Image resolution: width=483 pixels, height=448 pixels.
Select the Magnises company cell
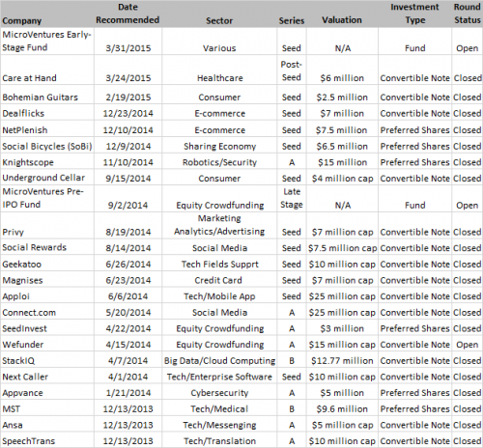coord(47,280)
